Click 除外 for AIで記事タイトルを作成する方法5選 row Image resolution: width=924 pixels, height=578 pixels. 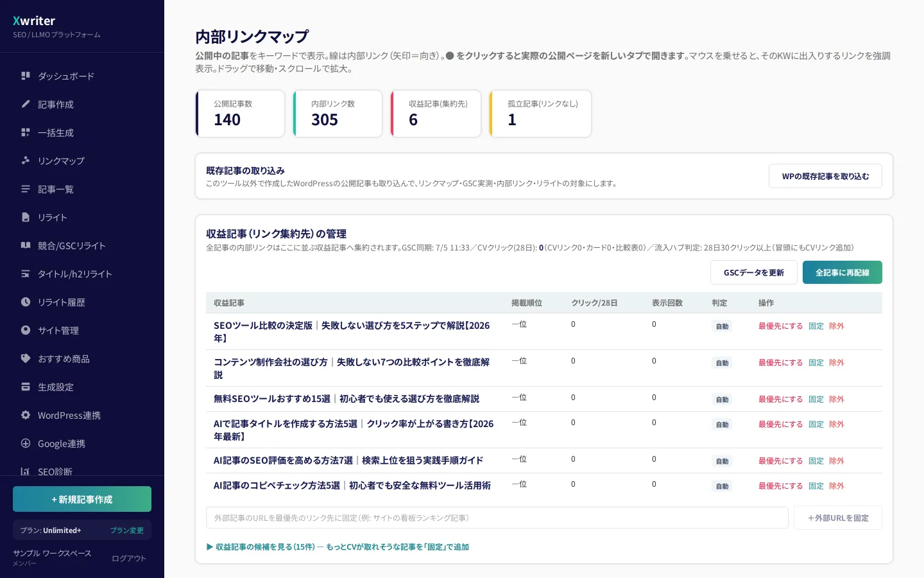[837, 425]
